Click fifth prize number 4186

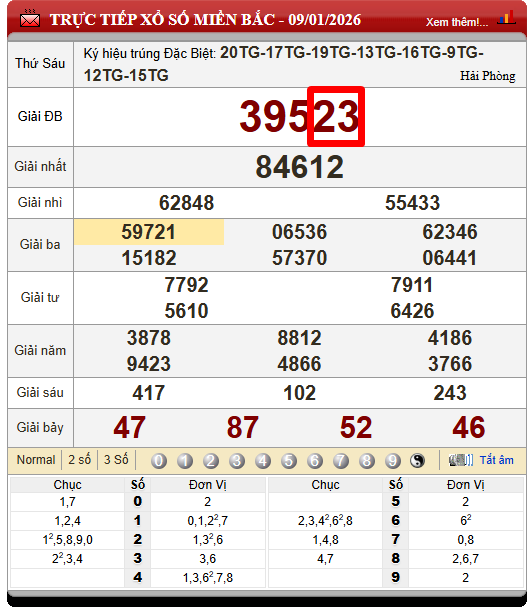450,338
